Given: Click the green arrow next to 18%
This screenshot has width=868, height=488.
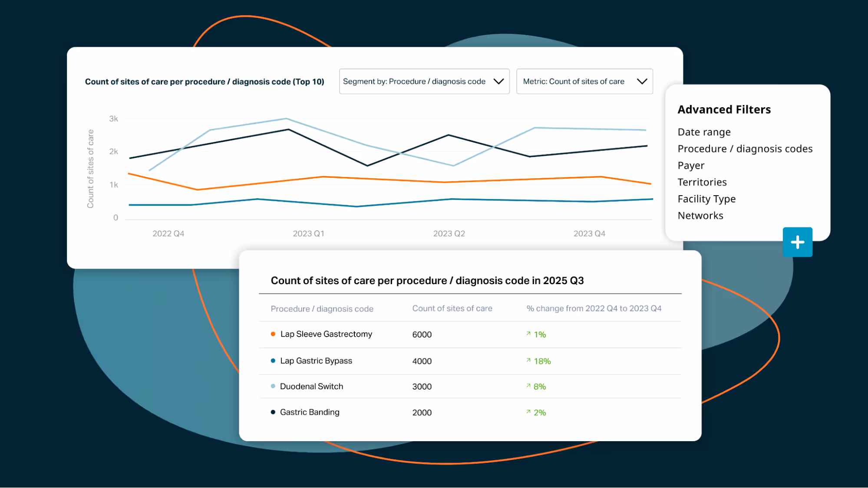Looking at the screenshot, I should [x=528, y=360].
